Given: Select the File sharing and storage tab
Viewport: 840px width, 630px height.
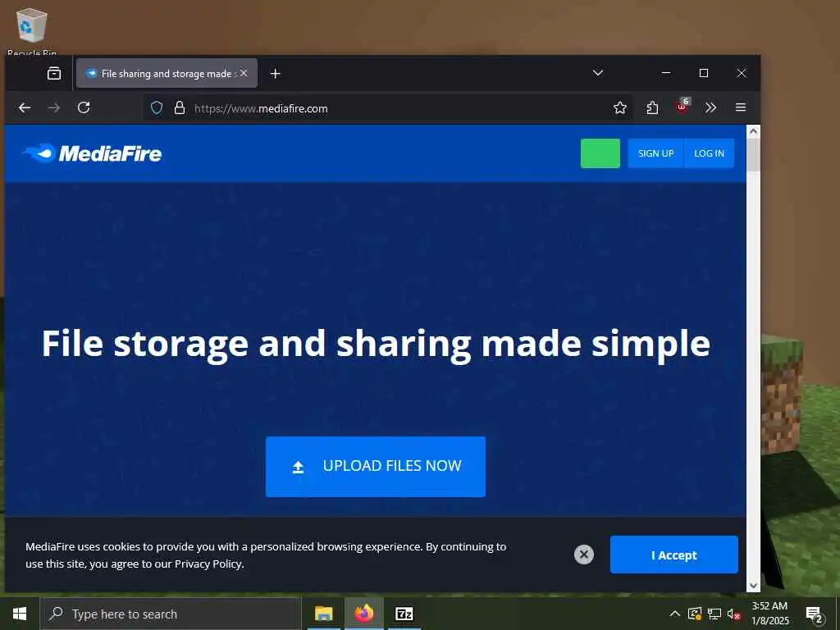Looking at the screenshot, I should [167, 73].
